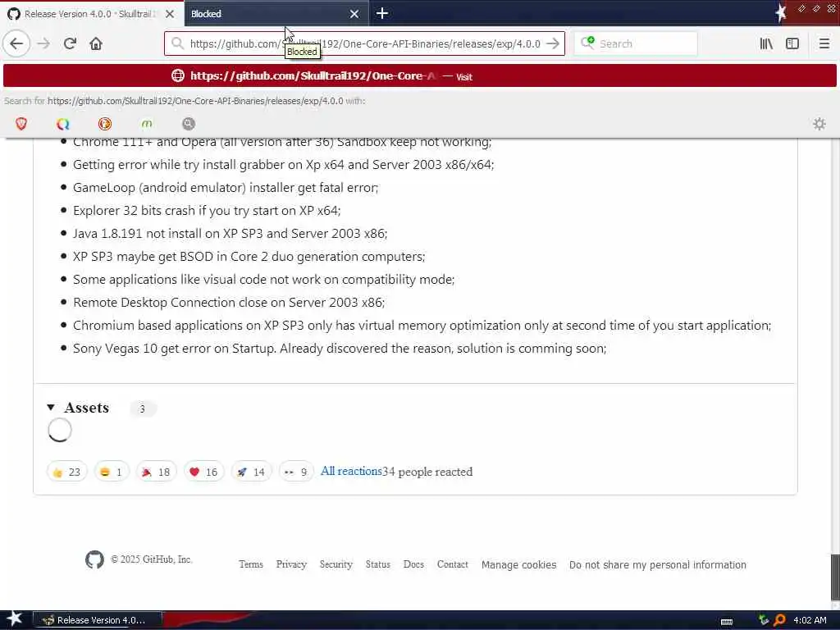This screenshot has height=630, width=840.
Task: Search with the green m engine icon
Action: click(147, 125)
